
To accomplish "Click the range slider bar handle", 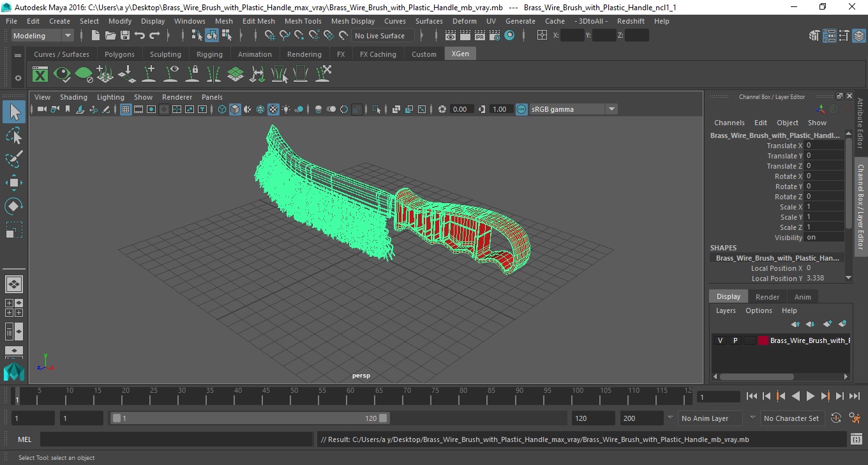I will click(250, 418).
